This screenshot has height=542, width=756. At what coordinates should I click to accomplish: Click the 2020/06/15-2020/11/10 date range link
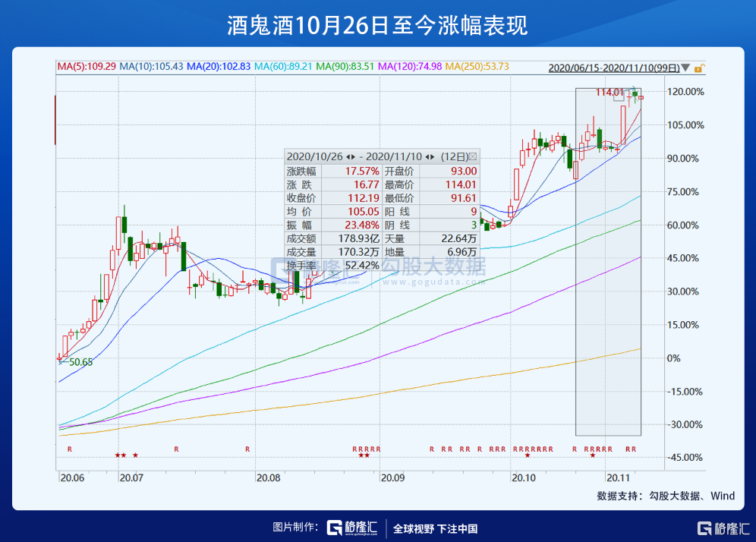click(615, 68)
